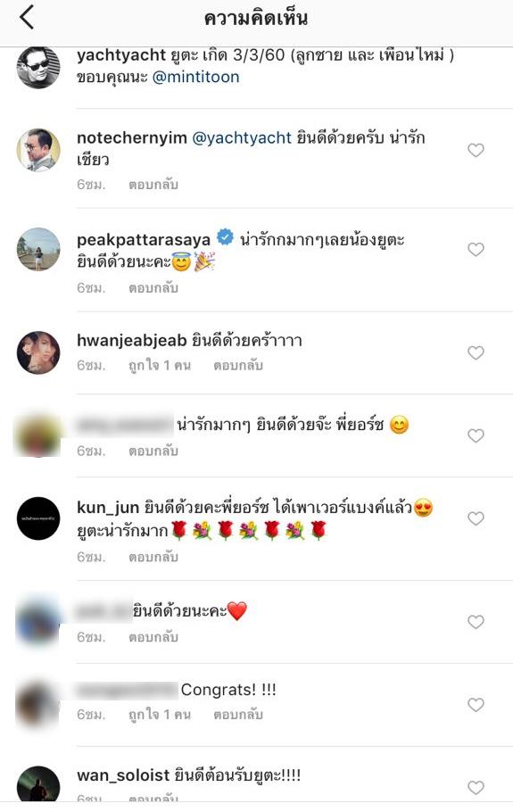The image size is (513, 812).
Task: Go back using the top-left arrow
Action: [x=27, y=18]
